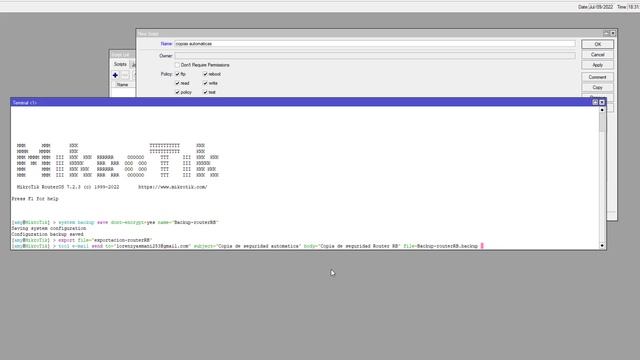Click OK in the New Script dialog
The height and width of the screenshot is (360, 640).
coord(598,44)
